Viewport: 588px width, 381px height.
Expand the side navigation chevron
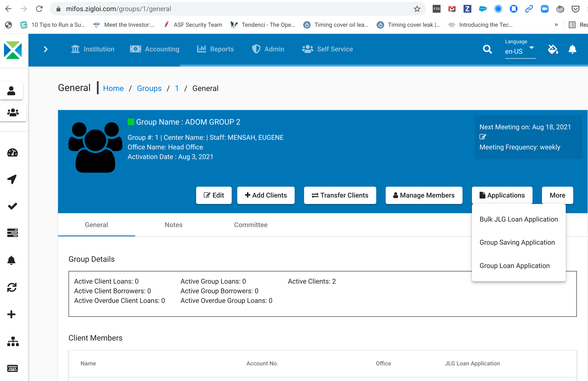click(46, 49)
